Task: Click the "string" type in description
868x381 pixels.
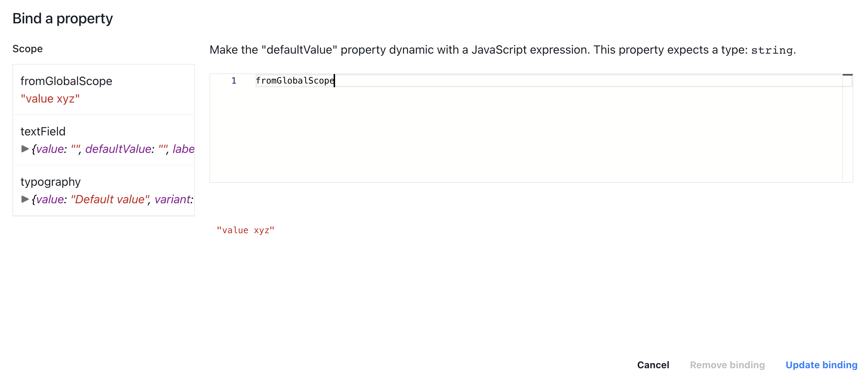Action: (772, 50)
